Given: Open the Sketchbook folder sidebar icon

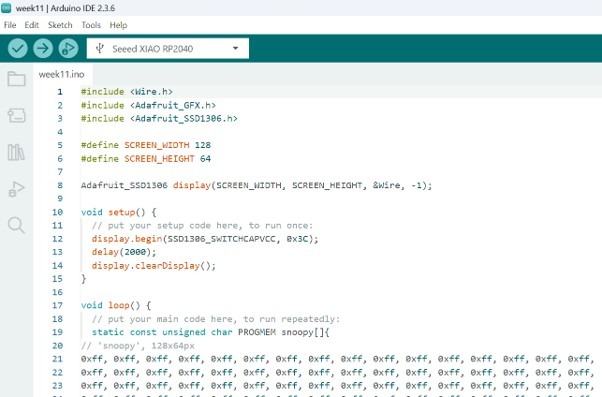Looking at the screenshot, I should 17,79.
